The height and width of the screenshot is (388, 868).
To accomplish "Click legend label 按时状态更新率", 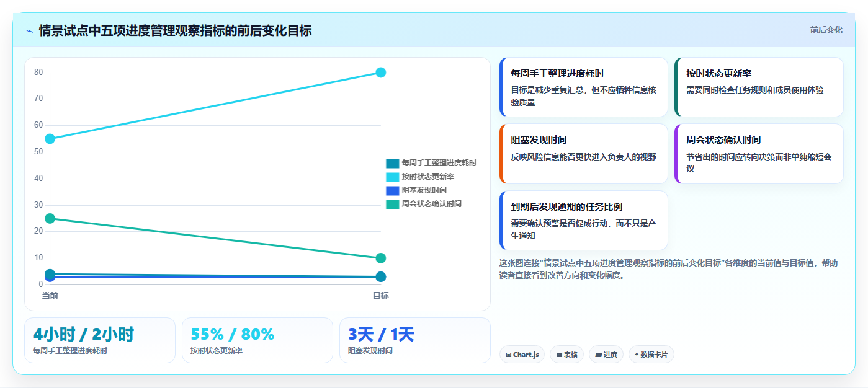I will tap(427, 177).
